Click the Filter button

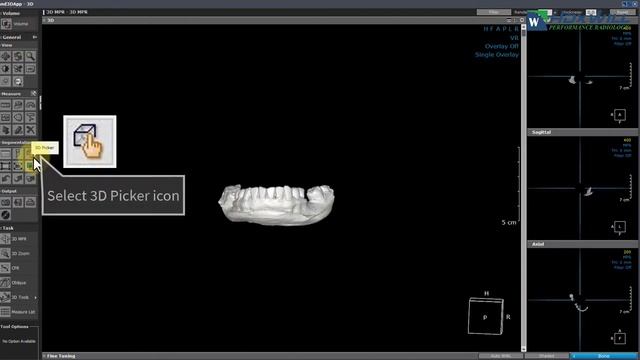point(494,12)
